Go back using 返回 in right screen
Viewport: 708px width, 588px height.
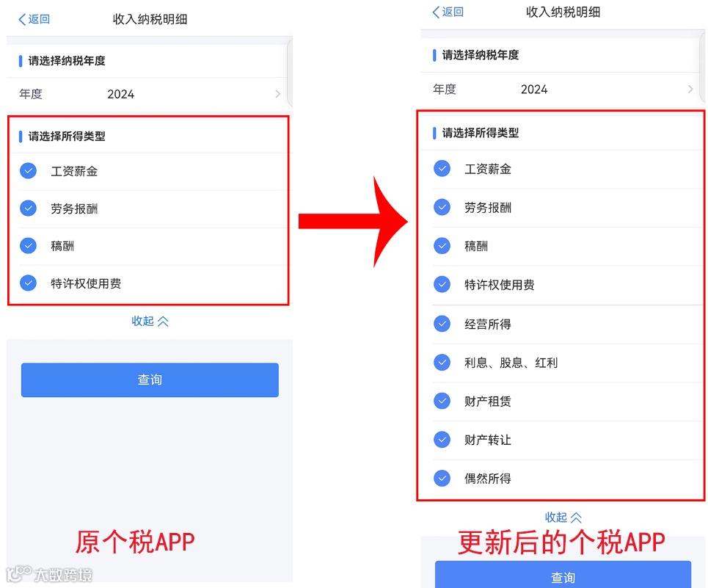[x=448, y=12]
